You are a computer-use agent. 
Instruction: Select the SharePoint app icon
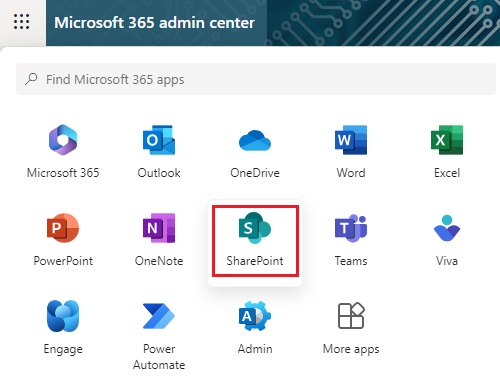coord(255,228)
